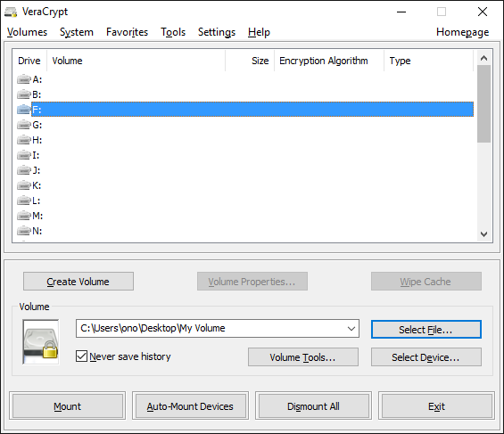Click the VeraCrypt title bar app icon
504x434 pixels.
click(x=11, y=12)
